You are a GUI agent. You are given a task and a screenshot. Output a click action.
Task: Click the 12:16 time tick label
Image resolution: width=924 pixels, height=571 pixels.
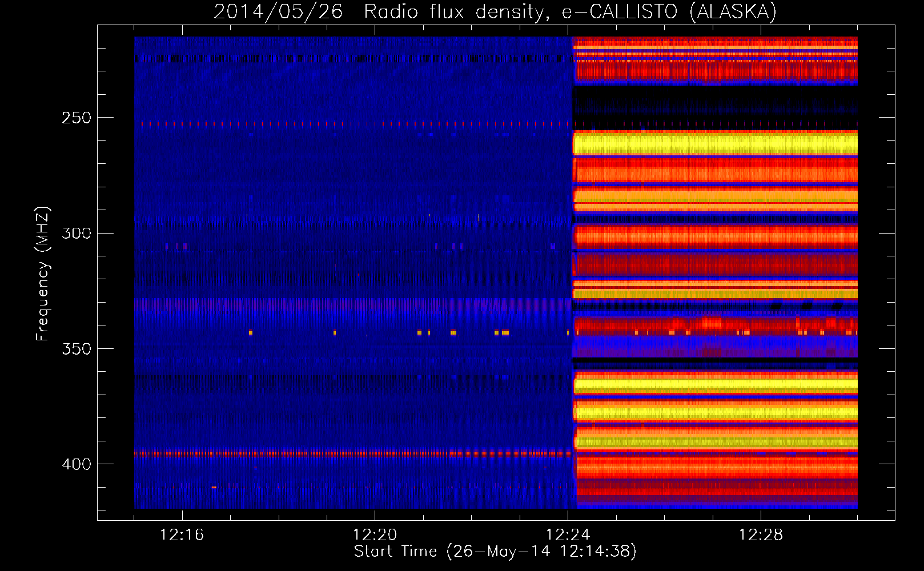point(182,534)
